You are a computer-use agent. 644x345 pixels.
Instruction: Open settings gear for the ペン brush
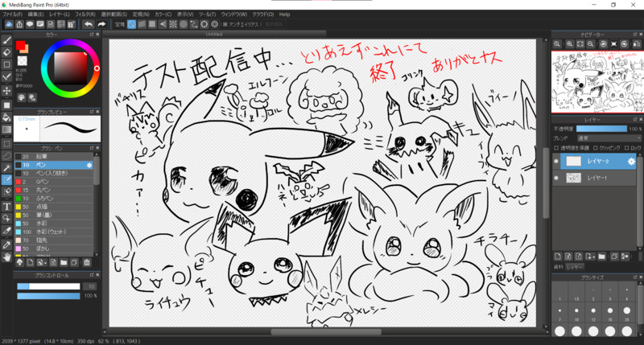point(89,165)
